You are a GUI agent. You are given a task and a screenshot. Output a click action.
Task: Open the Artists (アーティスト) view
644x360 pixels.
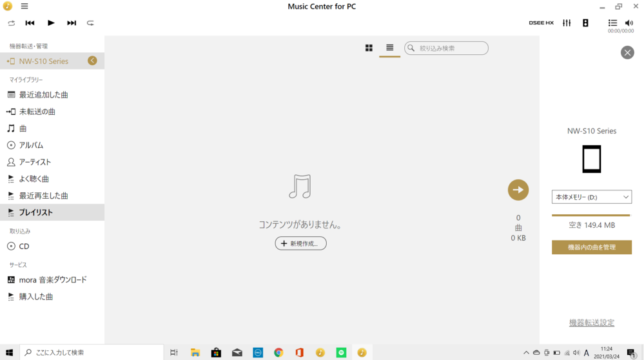(x=52, y=162)
